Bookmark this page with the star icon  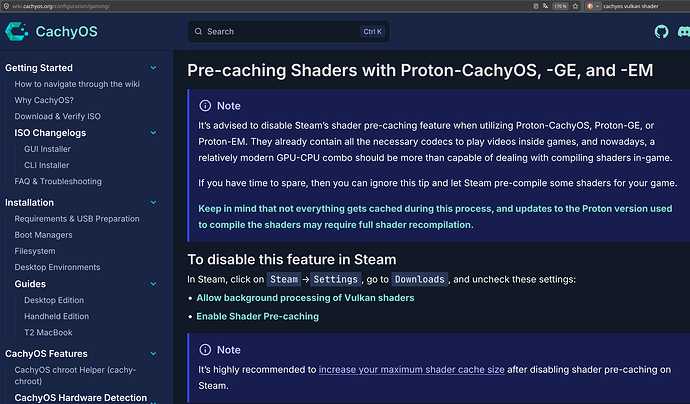[x=575, y=6]
